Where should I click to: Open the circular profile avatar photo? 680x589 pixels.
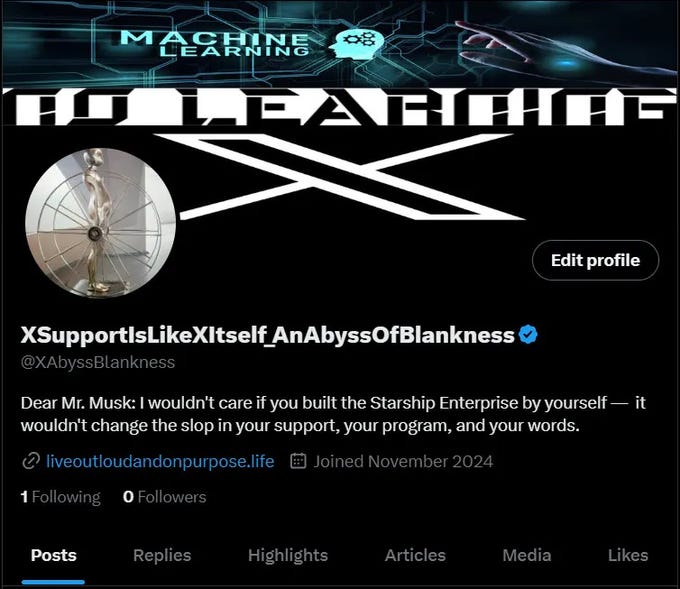[101, 223]
